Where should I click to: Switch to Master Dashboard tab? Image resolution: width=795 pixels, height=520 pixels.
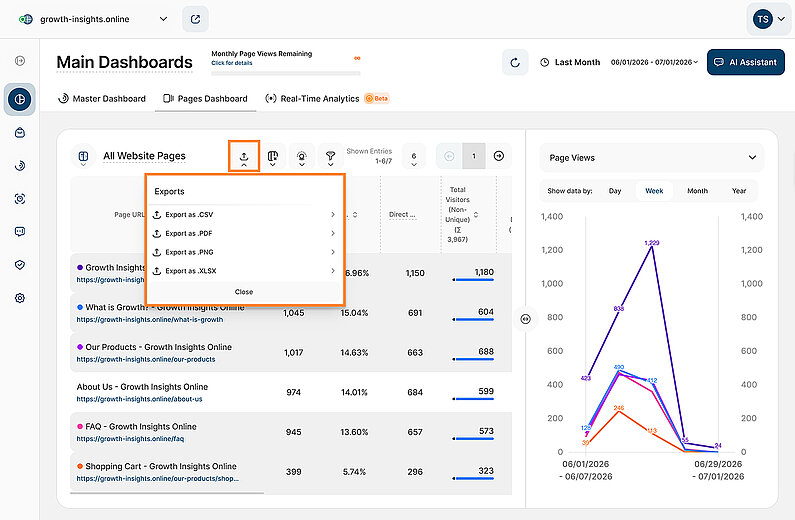[x=102, y=98]
